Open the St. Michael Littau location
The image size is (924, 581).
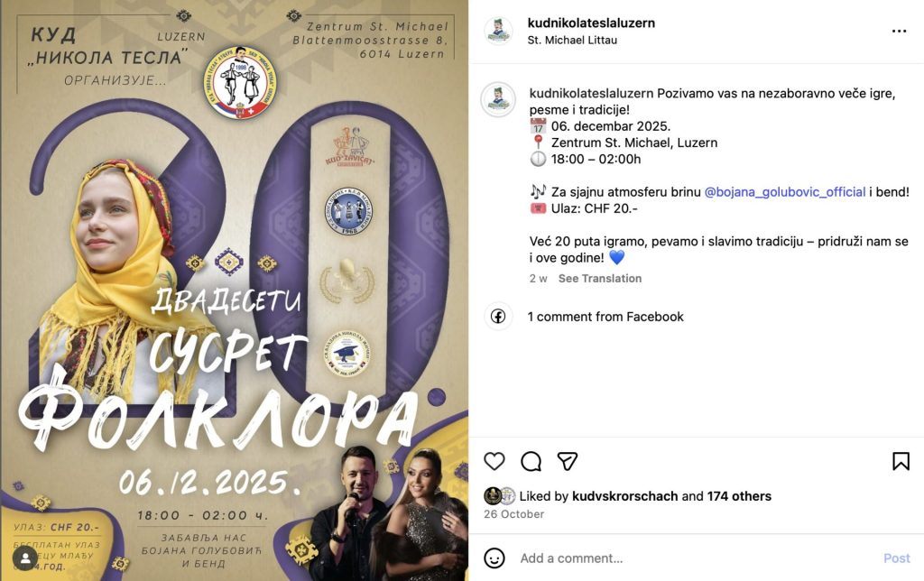pos(572,40)
